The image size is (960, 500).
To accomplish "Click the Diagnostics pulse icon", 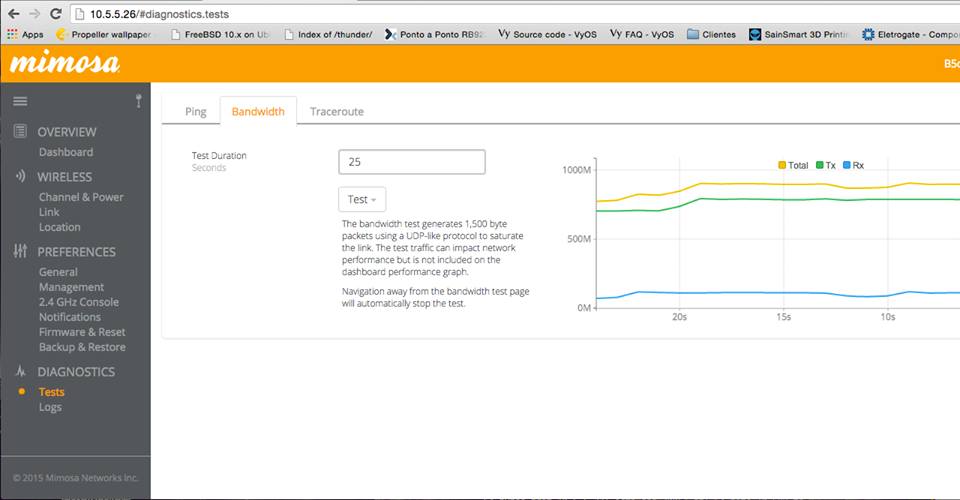I will pos(20,371).
